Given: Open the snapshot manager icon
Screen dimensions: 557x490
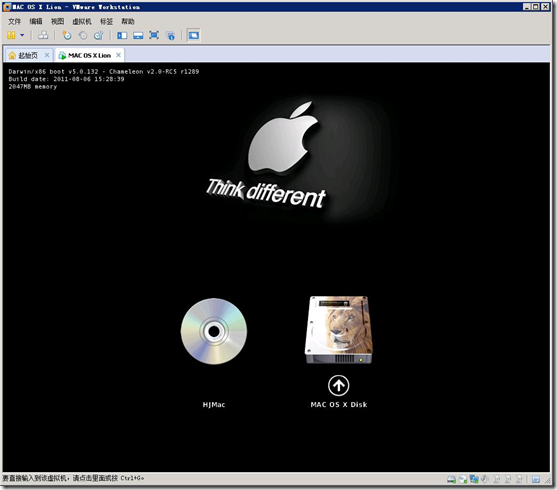Looking at the screenshot, I should 98,35.
